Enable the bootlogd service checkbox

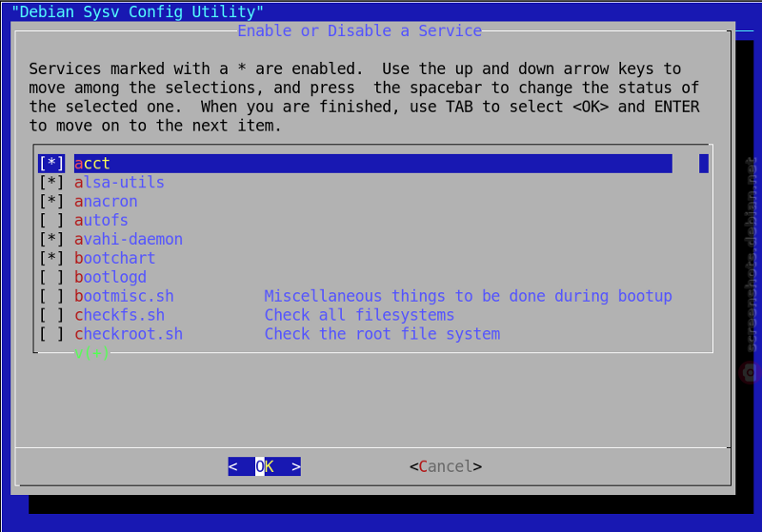pyautogui.click(x=51, y=277)
